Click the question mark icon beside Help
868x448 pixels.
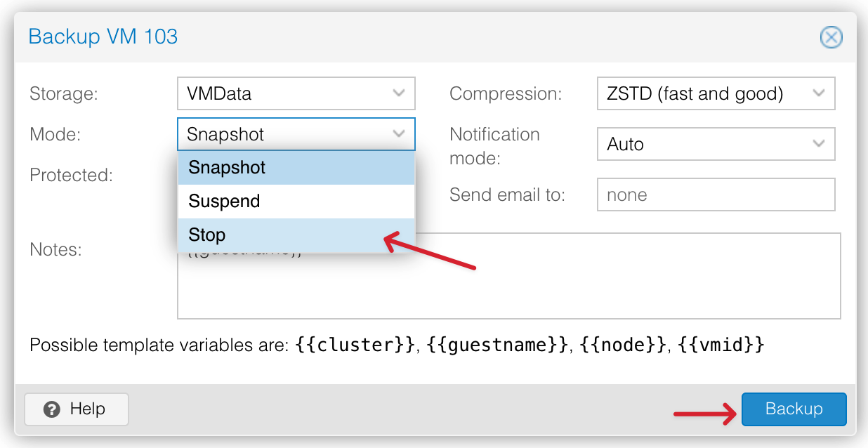pos(51,409)
